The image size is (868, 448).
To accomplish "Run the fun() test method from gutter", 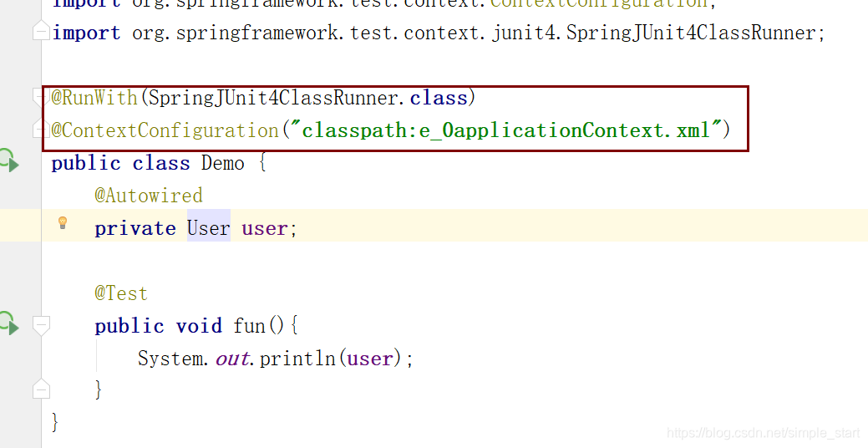I will pyautogui.click(x=9, y=324).
